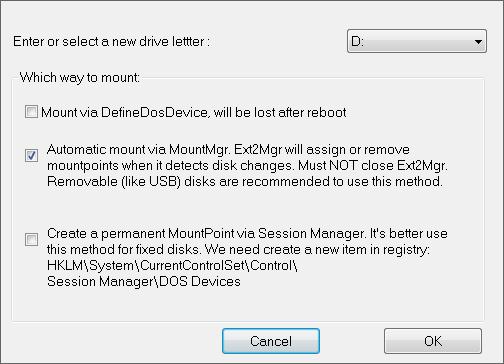Click the 'Must NOT close Ext2Mgr' warning text

point(373,165)
